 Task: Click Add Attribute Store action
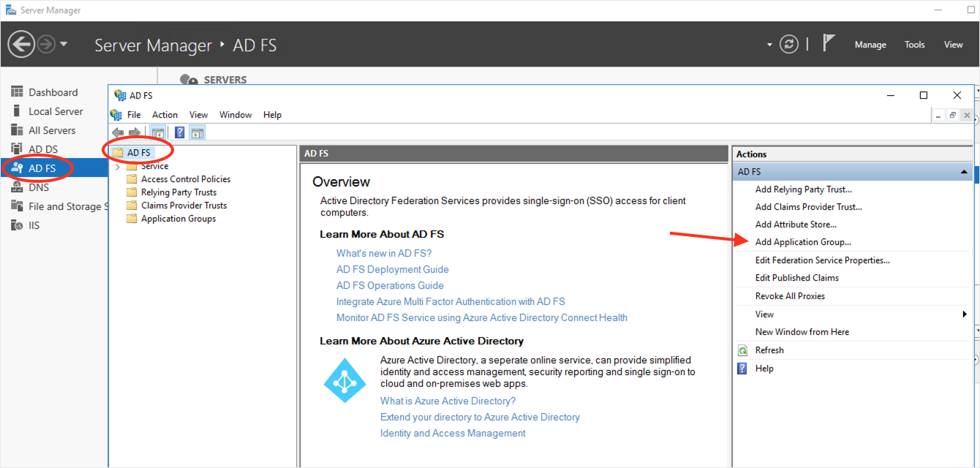(x=796, y=224)
